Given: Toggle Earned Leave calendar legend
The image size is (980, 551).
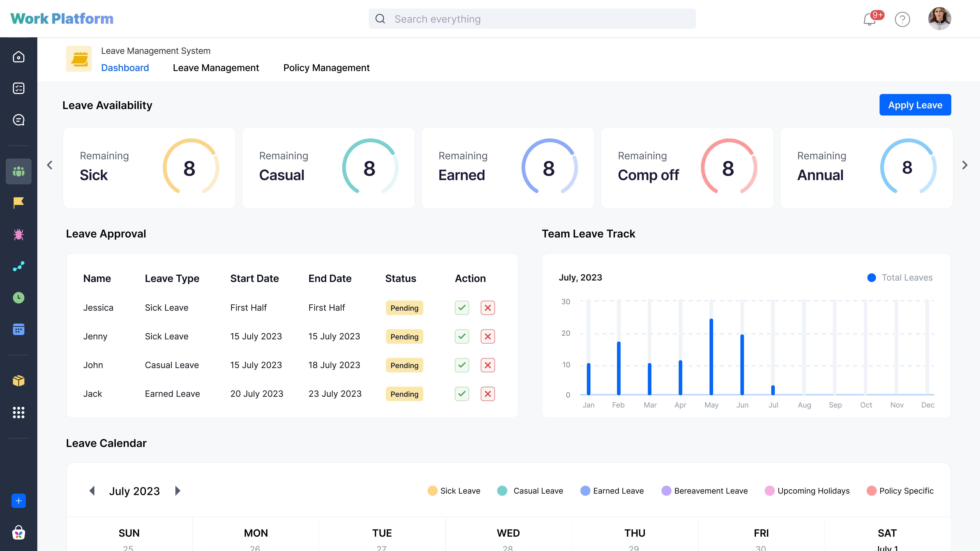Looking at the screenshot, I should pos(612,491).
